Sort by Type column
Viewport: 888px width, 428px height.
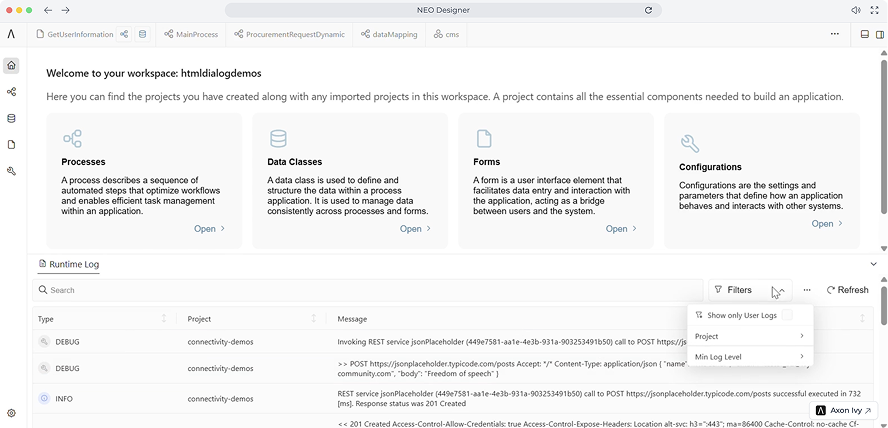[164, 319]
